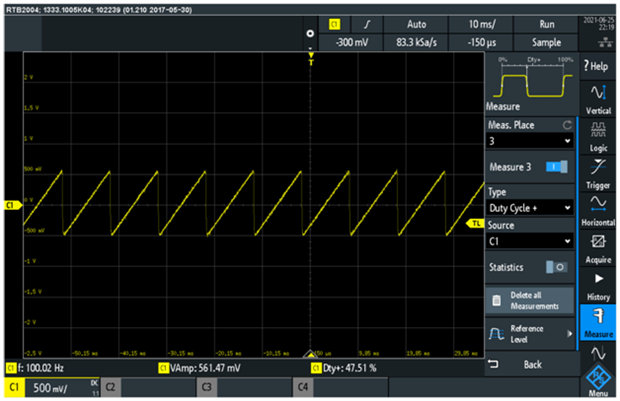Click the Run acquisition state button
This screenshot has width=620, height=401.
[x=546, y=25]
